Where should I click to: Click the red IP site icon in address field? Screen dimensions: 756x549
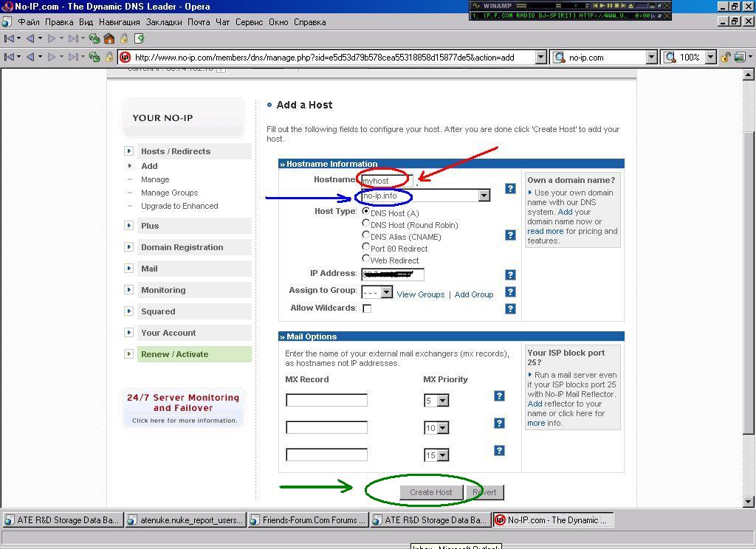pyautogui.click(x=125, y=58)
